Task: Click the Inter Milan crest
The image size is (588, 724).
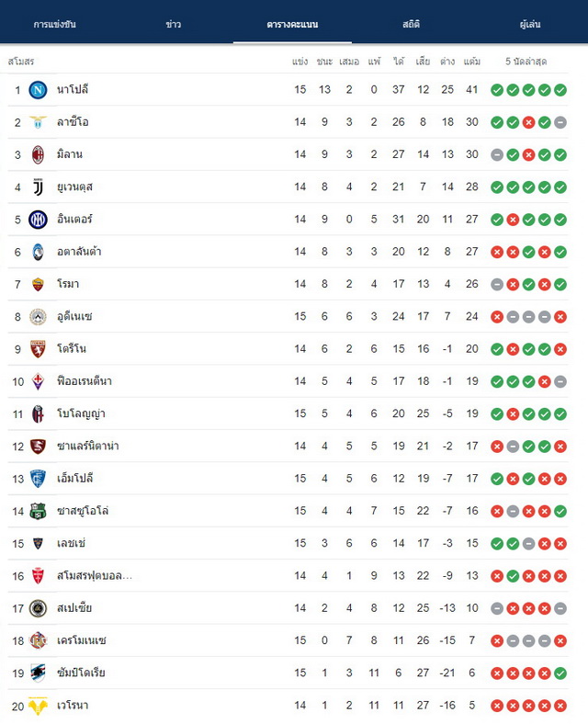Action: point(38,220)
